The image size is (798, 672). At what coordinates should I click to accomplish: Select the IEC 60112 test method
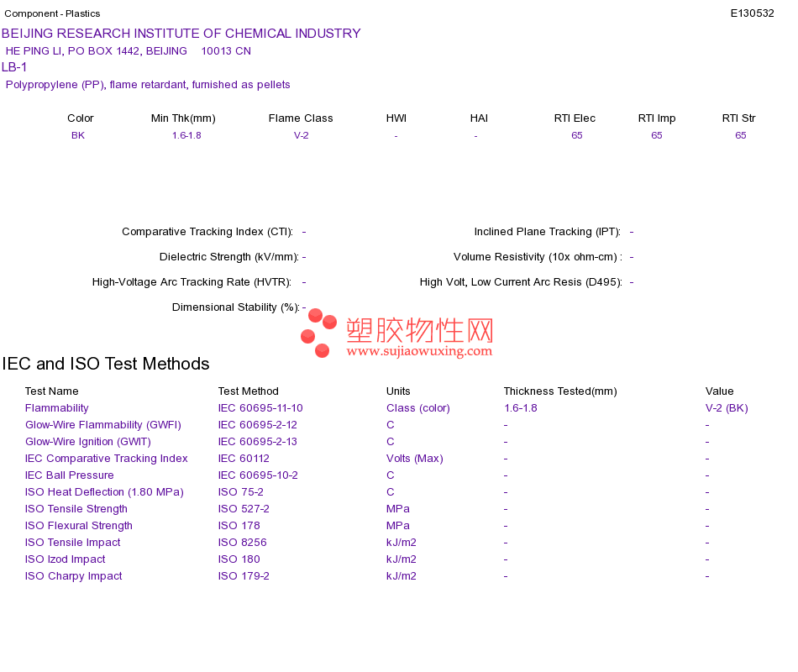pyautogui.click(x=244, y=459)
